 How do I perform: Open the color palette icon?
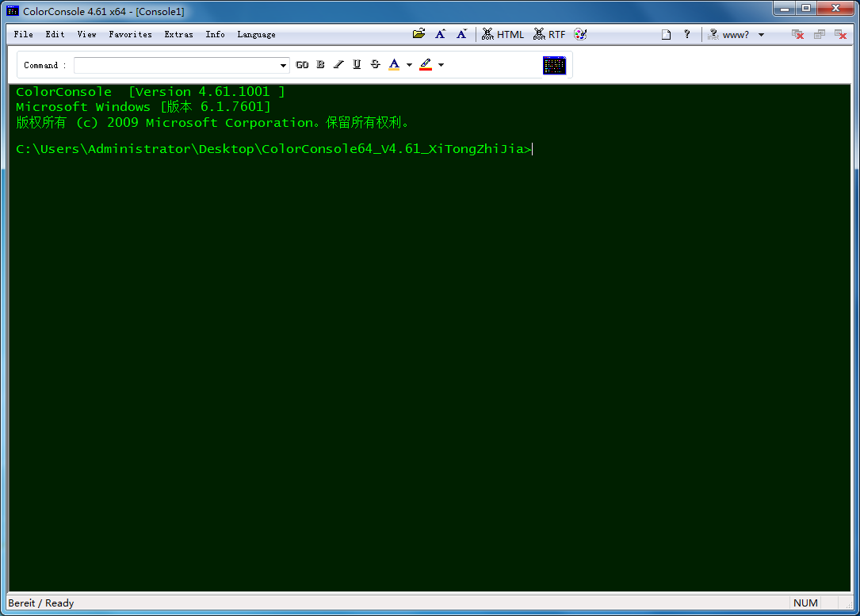[x=580, y=34]
